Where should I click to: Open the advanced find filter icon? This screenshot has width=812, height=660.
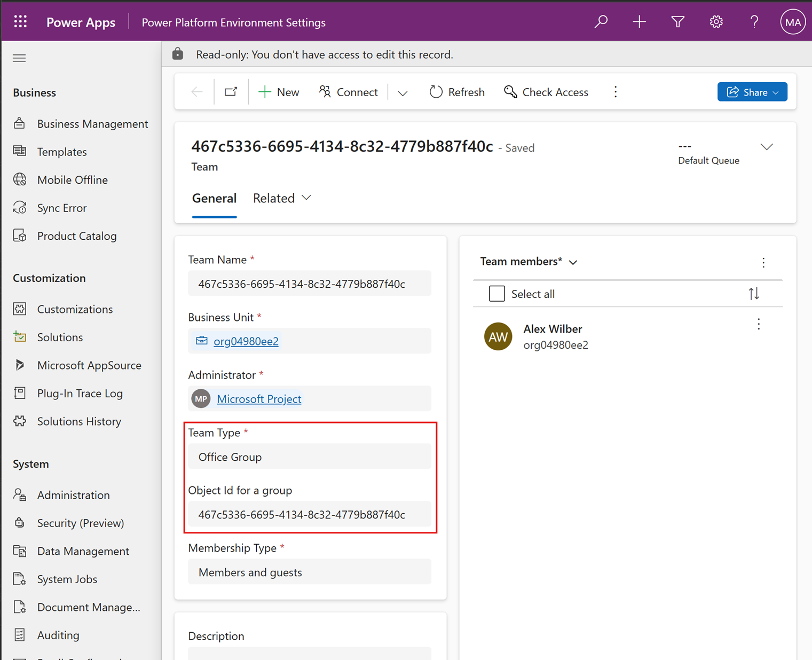[x=678, y=22]
